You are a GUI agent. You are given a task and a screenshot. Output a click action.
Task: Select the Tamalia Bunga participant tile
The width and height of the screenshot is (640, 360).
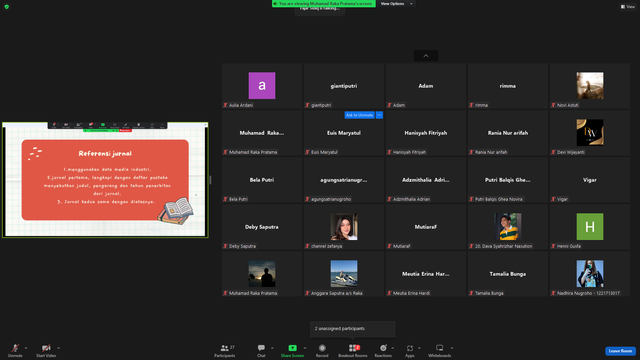(508, 273)
